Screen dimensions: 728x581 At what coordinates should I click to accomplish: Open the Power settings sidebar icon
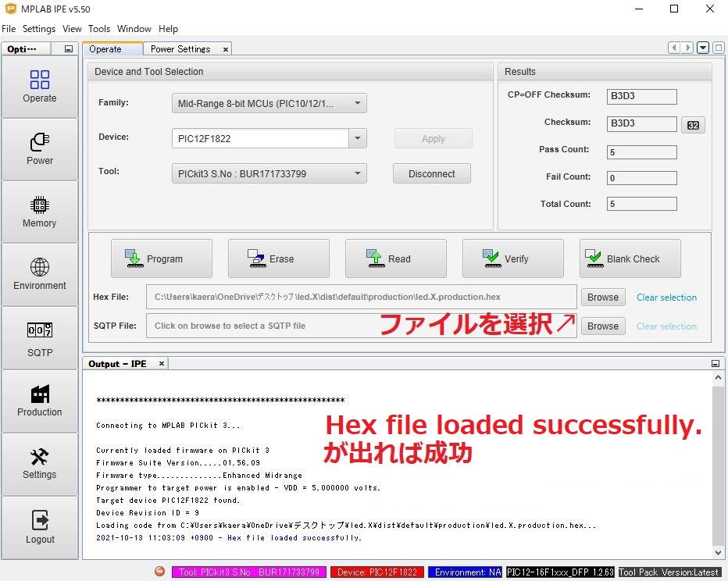(40, 149)
